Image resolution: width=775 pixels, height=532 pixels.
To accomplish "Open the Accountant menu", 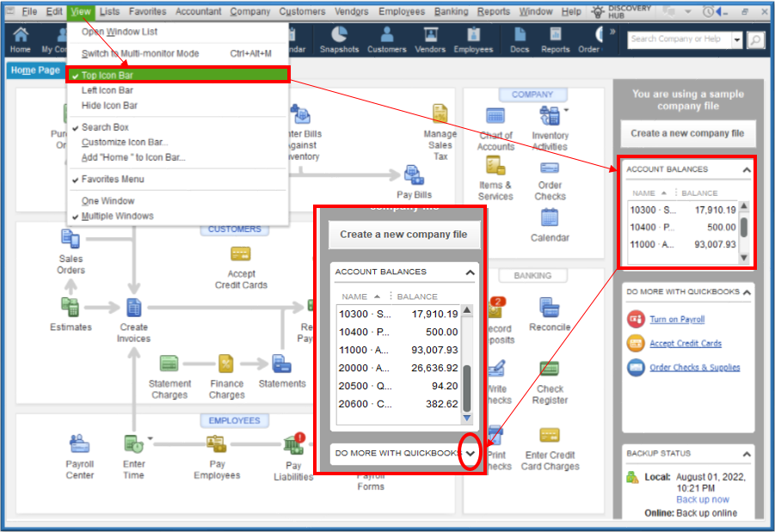I will pyautogui.click(x=198, y=11).
